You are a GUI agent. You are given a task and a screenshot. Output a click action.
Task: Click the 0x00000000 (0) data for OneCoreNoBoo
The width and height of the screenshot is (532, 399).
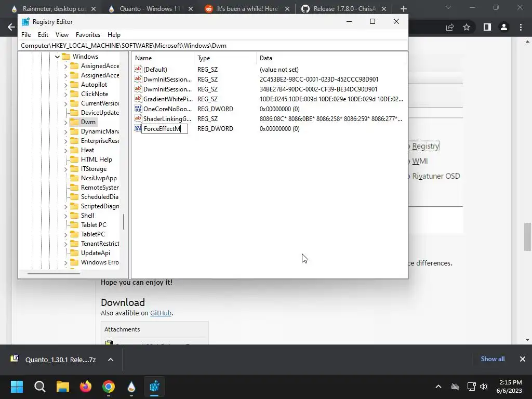280,109
